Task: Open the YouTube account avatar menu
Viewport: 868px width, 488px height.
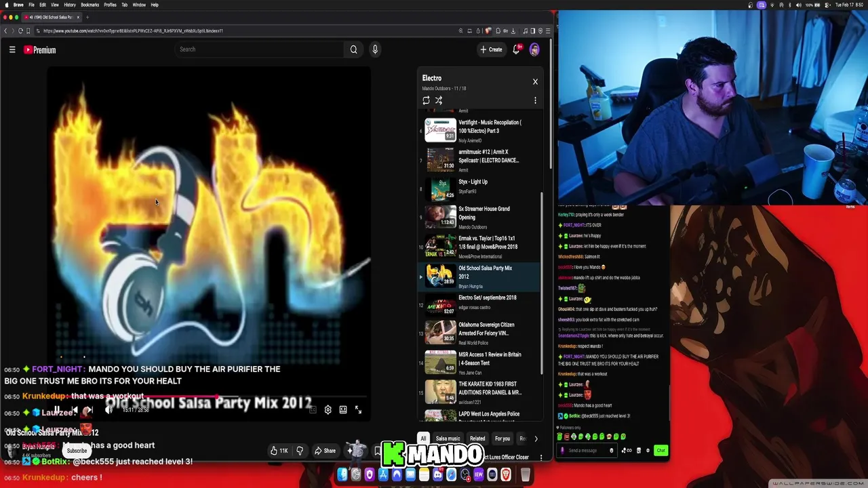Action: (x=534, y=49)
